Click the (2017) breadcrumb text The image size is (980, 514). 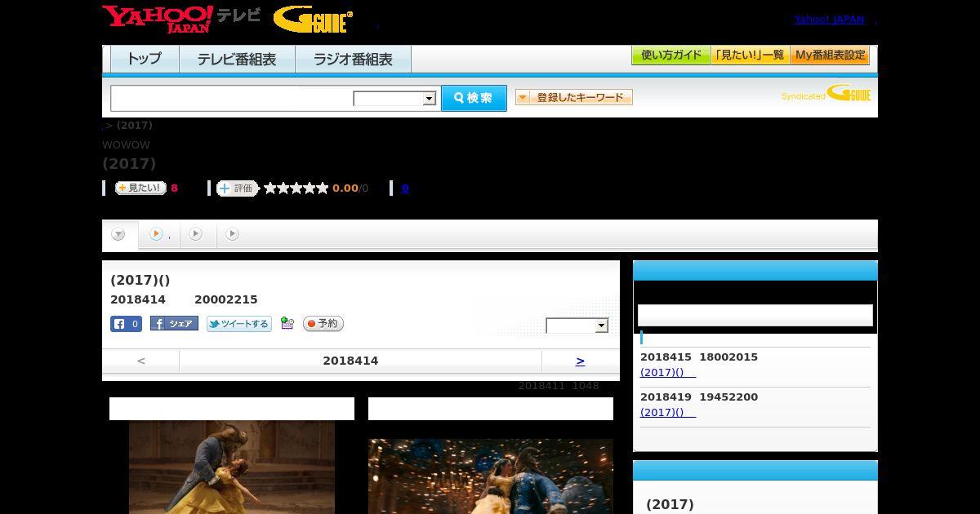pos(135,126)
